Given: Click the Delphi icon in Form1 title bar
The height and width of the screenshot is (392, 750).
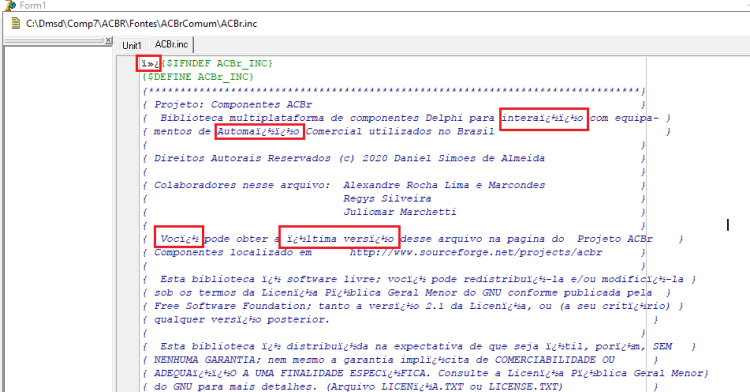Looking at the screenshot, I should tap(10, 5).
